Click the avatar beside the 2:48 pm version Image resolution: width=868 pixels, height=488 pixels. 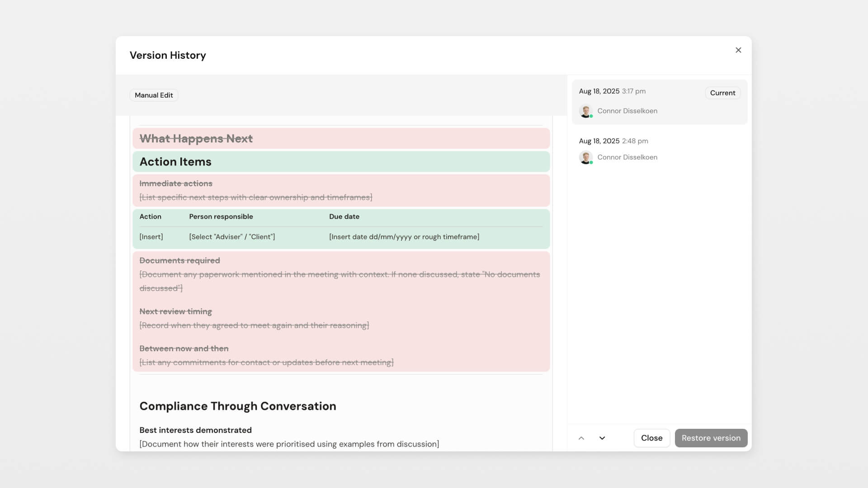click(x=586, y=157)
